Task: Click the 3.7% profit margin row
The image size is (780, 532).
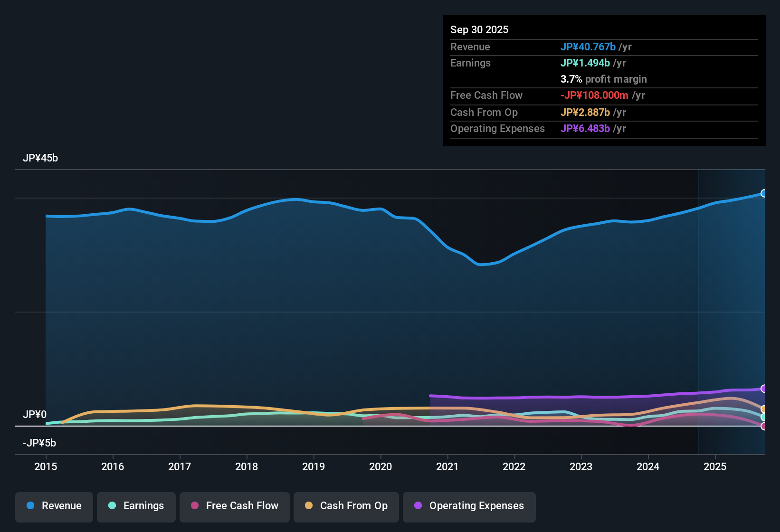Action: point(603,79)
